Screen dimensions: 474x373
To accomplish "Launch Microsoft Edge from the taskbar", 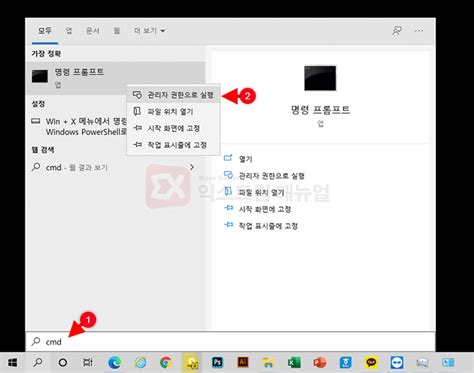I will (114, 362).
